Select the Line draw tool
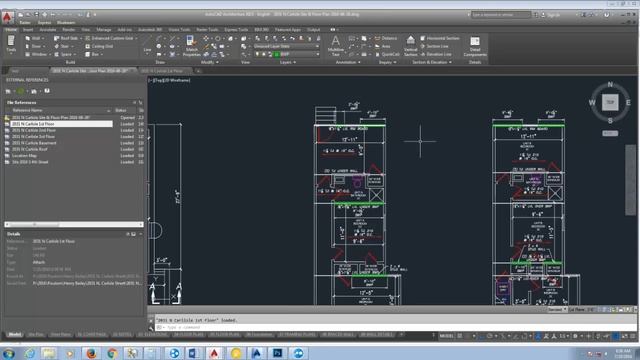The height and width of the screenshot is (360, 640). point(147,44)
